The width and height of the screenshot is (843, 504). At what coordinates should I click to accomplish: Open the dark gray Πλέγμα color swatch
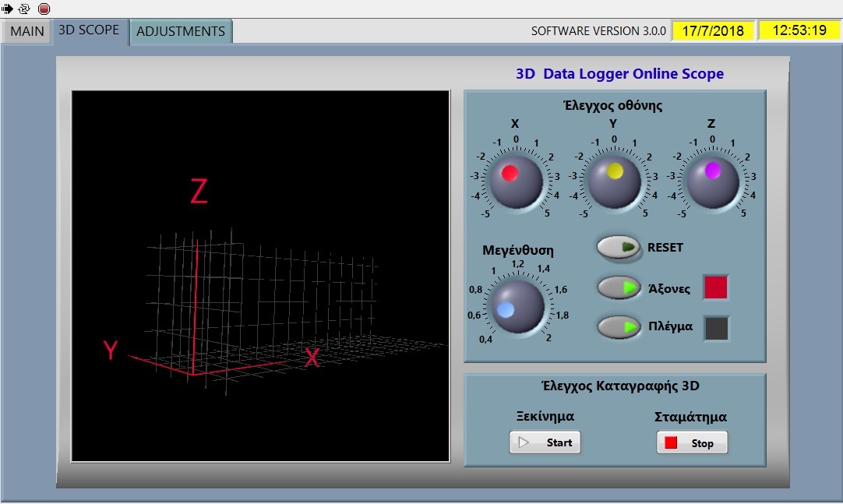716,328
